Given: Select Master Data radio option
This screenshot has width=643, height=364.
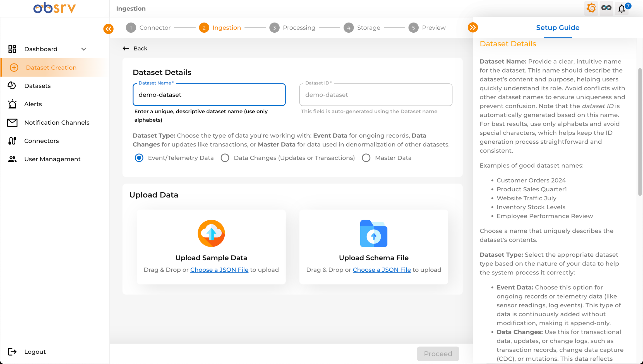Looking at the screenshot, I should pos(366,158).
